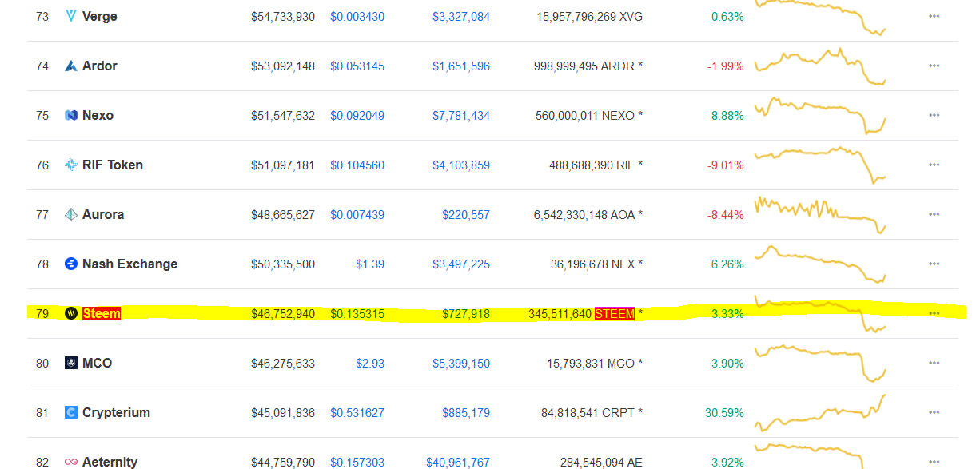The width and height of the screenshot is (980, 469).
Task: Open the Steem coin name link
Action: coord(102,313)
